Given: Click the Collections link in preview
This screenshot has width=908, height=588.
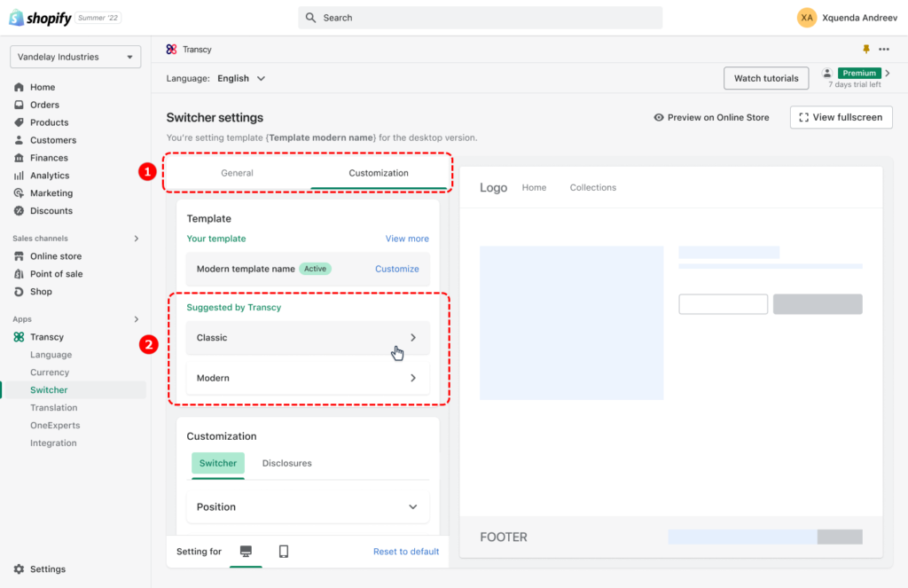Looking at the screenshot, I should [x=593, y=188].
